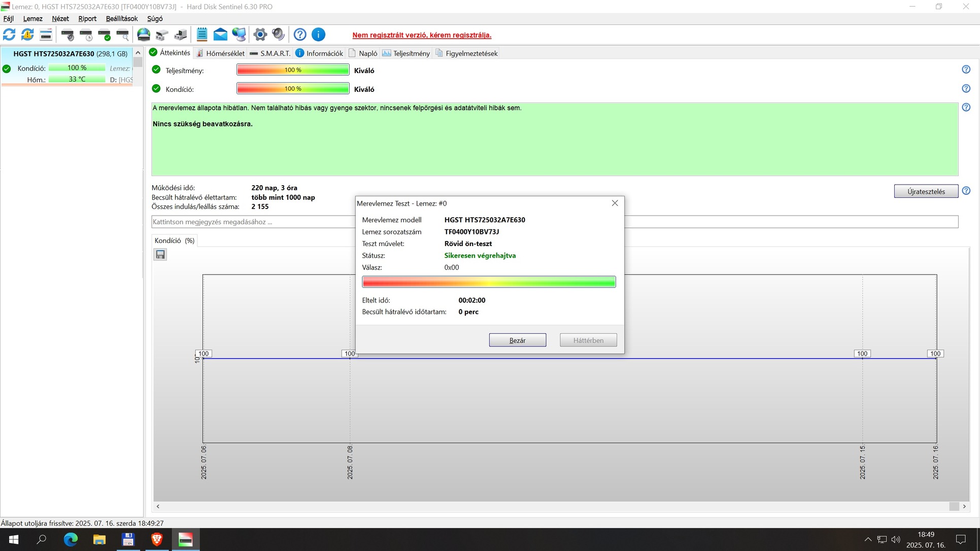Switch to the Hőmérséklet tab
This screenshot has width=980, height=551.
(220, 53)
